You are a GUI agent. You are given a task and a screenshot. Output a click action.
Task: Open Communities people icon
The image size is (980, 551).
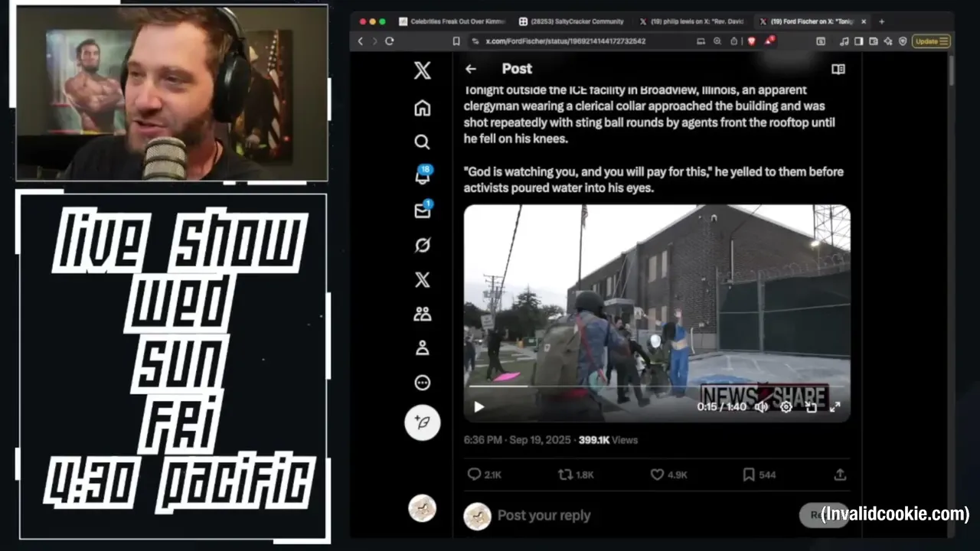tap(422, 314)
